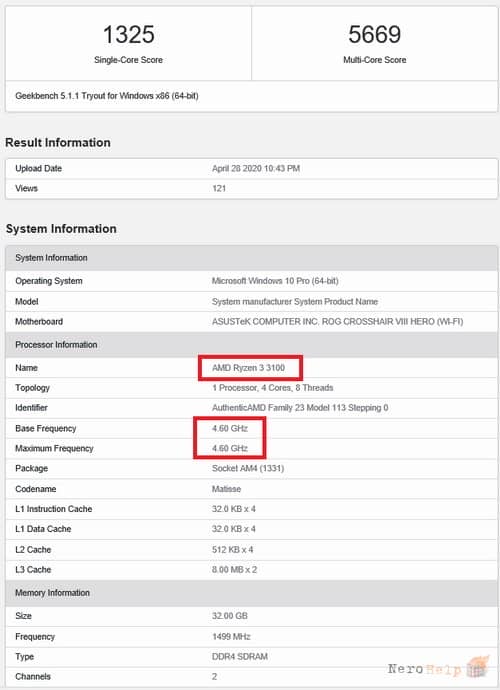Click the Base Frequency 4.60 GHz value
The image size is (500, 690).
click(230, 428)
